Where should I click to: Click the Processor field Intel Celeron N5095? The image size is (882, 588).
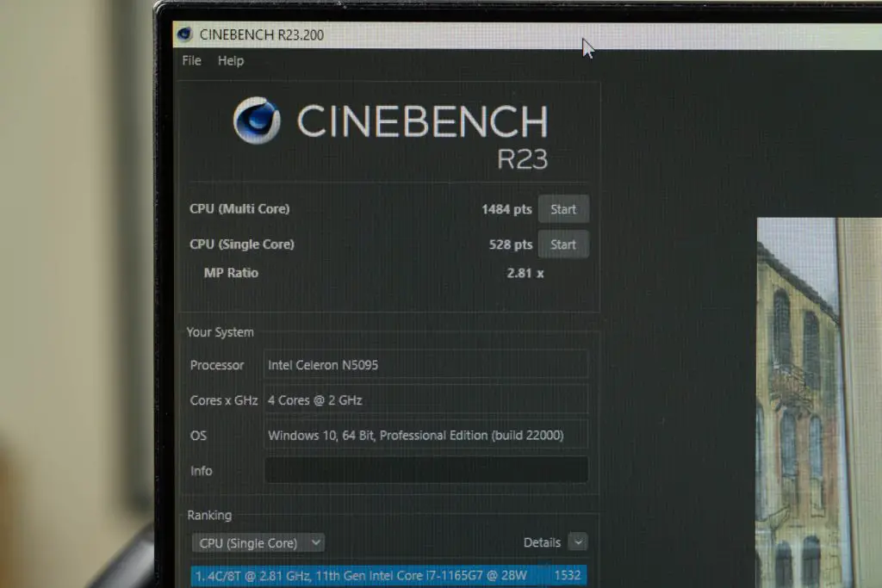(x=425, y=365)
